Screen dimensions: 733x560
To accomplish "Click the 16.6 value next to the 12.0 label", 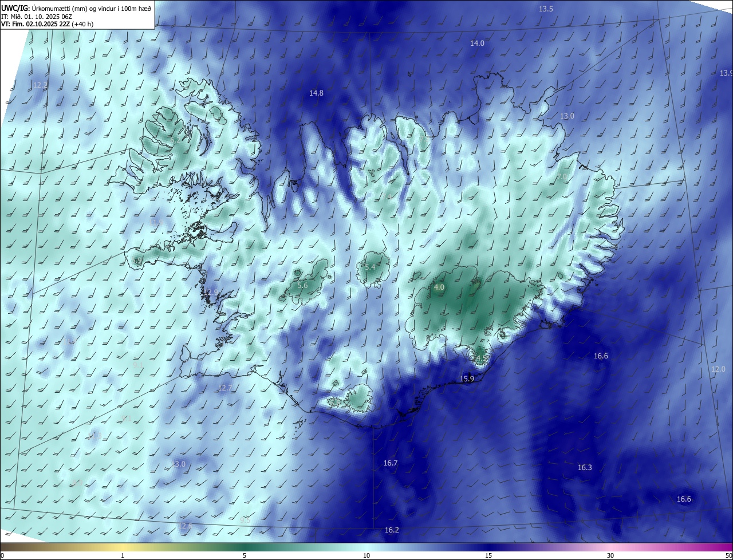I will 601,356.
